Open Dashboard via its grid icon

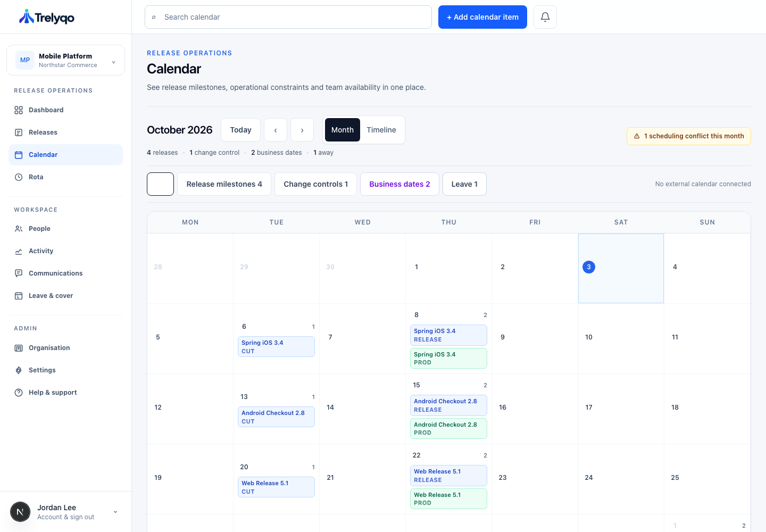point(19,110)
